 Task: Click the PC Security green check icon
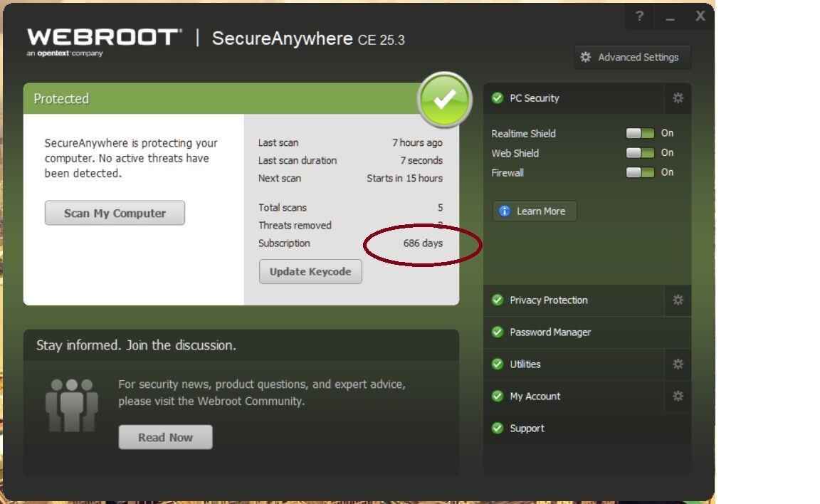pyautogui.click(x=498, y=98)
